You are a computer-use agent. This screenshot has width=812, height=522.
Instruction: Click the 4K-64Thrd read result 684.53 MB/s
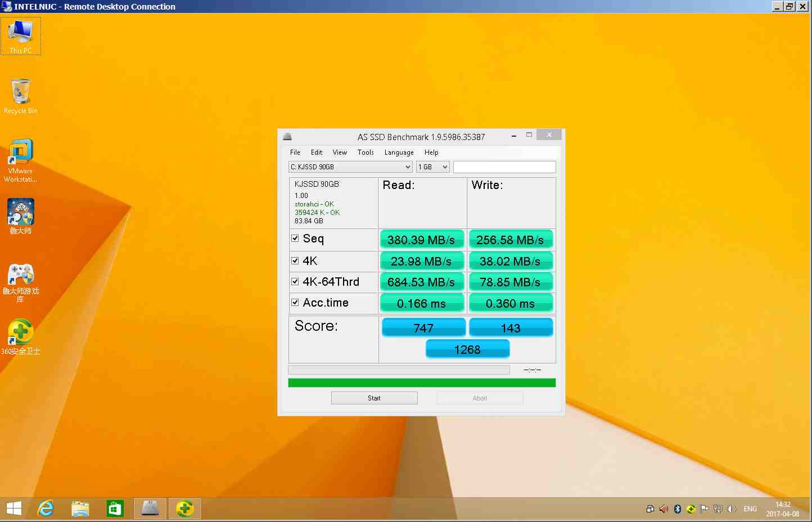421,282
